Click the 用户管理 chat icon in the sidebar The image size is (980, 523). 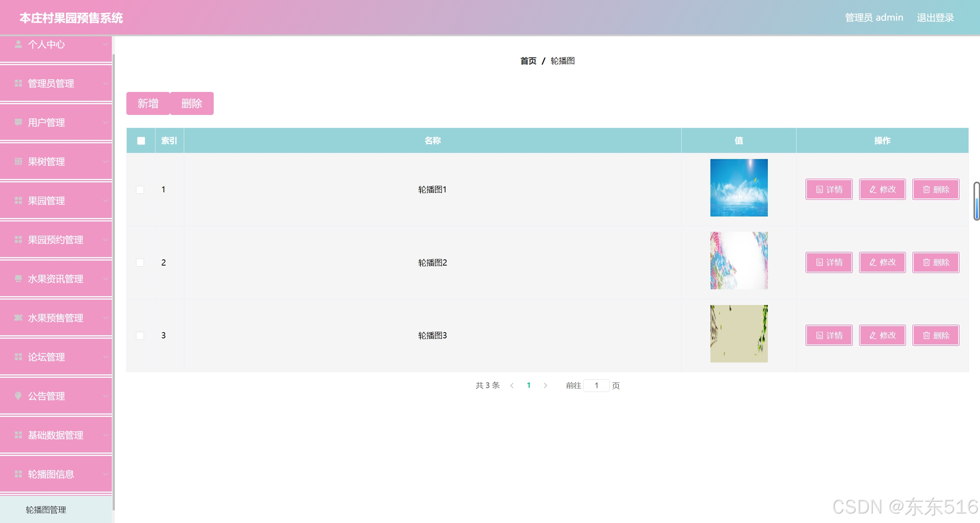point(18,122)
